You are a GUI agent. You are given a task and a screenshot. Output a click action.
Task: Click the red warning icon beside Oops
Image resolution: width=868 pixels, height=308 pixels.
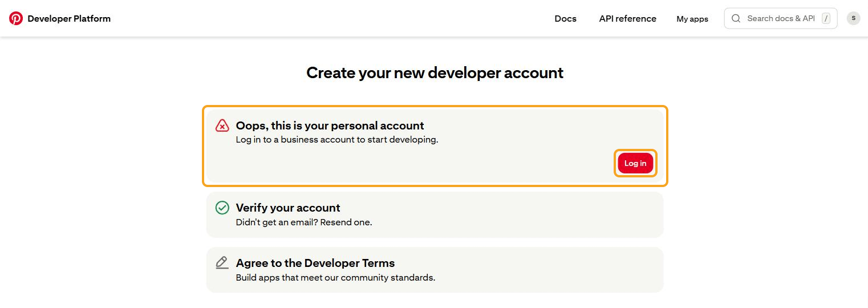tap(222, 125)
